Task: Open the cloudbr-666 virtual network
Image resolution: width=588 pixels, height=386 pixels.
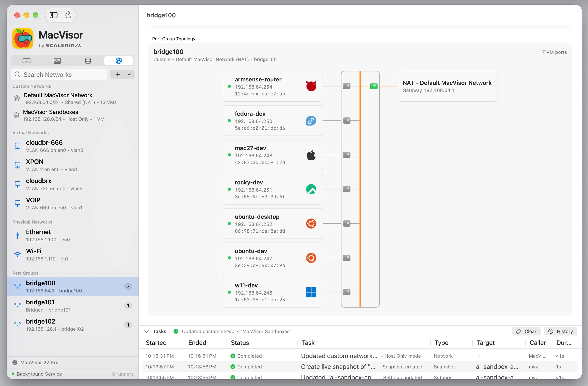Action: [73, 146]
